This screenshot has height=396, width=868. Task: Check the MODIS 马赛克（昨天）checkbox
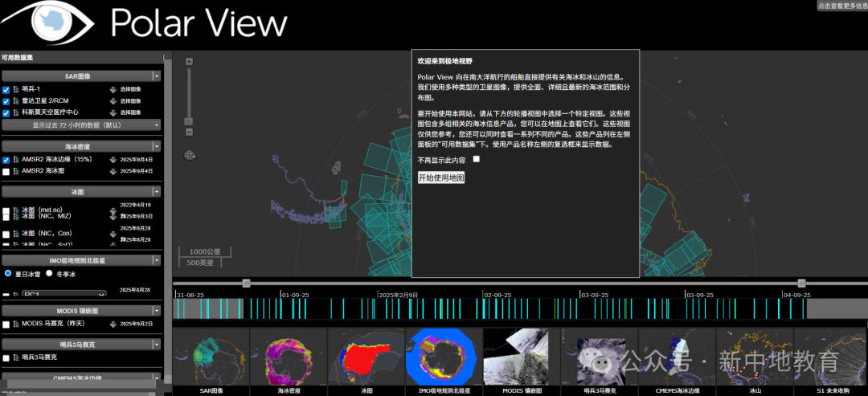[6, 324]
